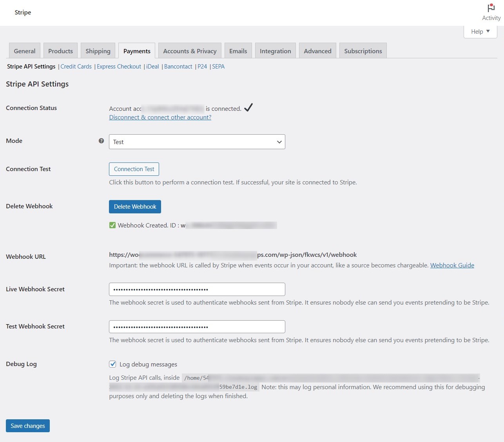
Task: Click Save changes button
Action: click(x=28, y=426)
